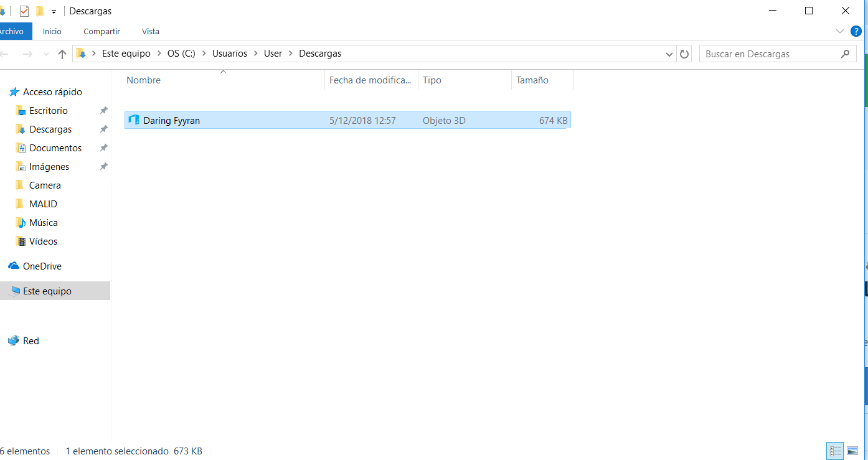Click the Acceso rápido star icon
This screenshot has height=460, width=868.
[14, 92]
